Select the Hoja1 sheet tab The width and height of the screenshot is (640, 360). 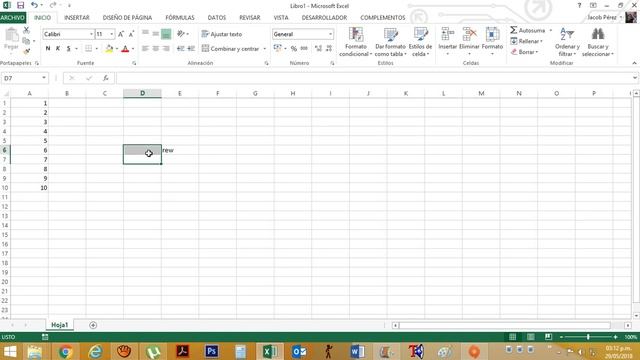point(60,325)
